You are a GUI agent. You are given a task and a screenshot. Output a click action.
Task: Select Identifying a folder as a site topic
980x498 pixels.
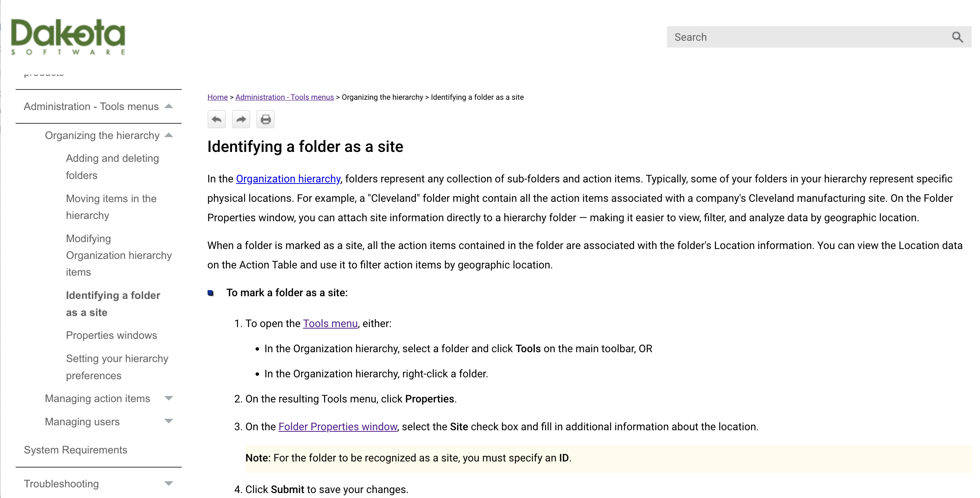point(113,304)
